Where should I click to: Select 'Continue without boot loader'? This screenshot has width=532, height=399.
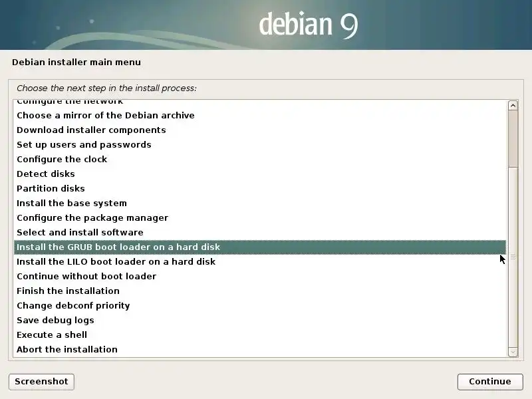point(260,276)
